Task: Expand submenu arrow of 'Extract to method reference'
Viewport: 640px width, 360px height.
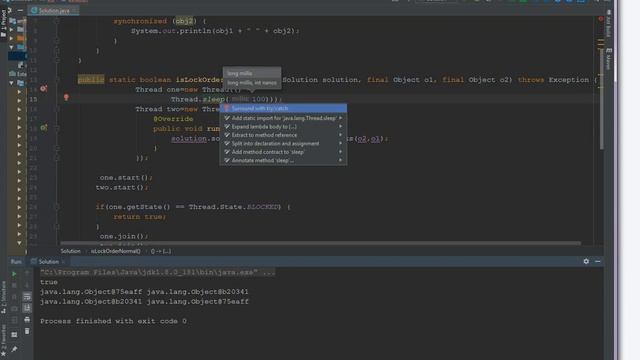Action: coord(340,135)
